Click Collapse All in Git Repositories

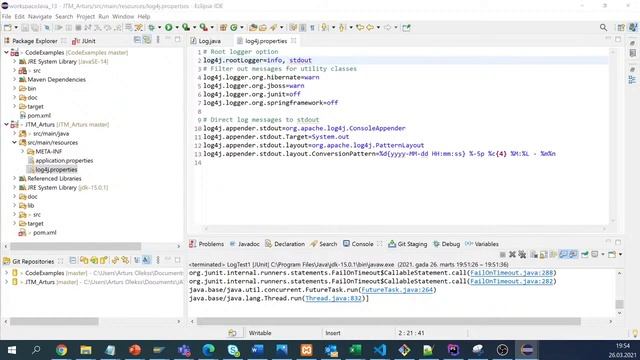[x=73, y=260]
